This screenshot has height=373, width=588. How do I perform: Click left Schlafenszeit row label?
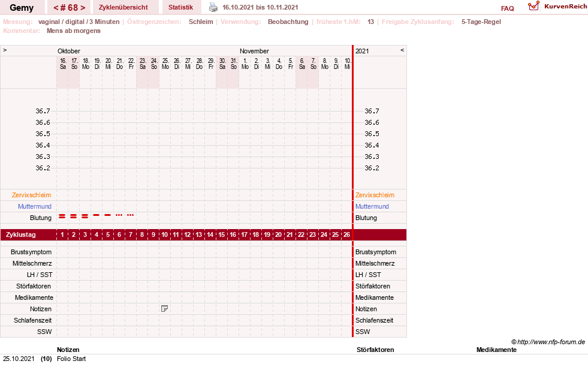(32, 320)
